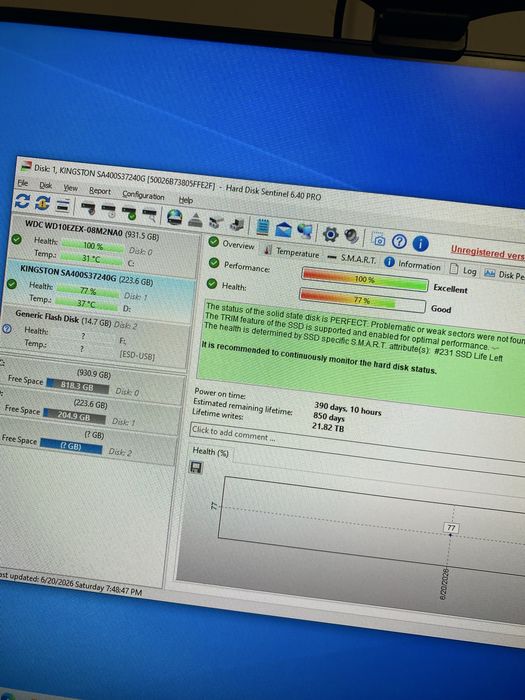Image resolution: width=525 pixels, height=700 pixels.
Task: Click the '850 days' remaining lifetime value
Action: pos(329,417)
